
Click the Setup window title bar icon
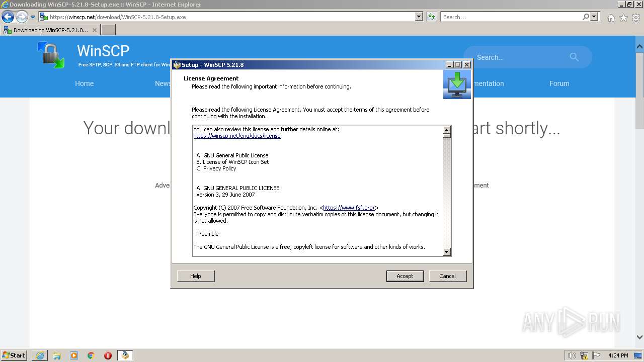177,65
